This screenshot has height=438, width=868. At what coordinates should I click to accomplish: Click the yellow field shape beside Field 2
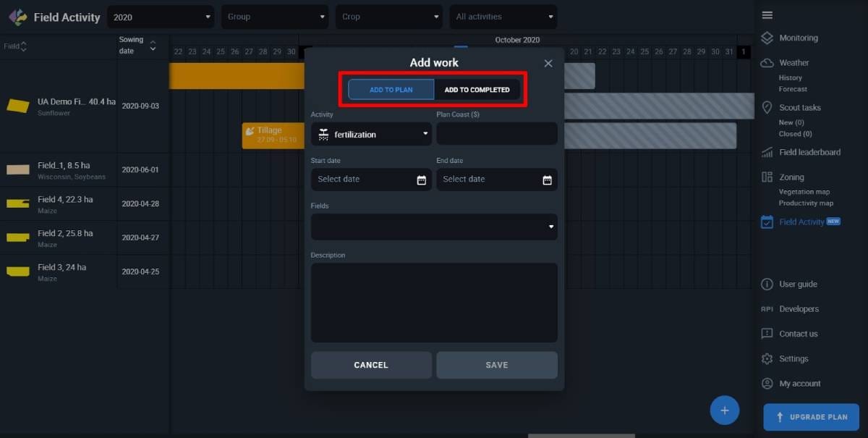pos(19,237)
